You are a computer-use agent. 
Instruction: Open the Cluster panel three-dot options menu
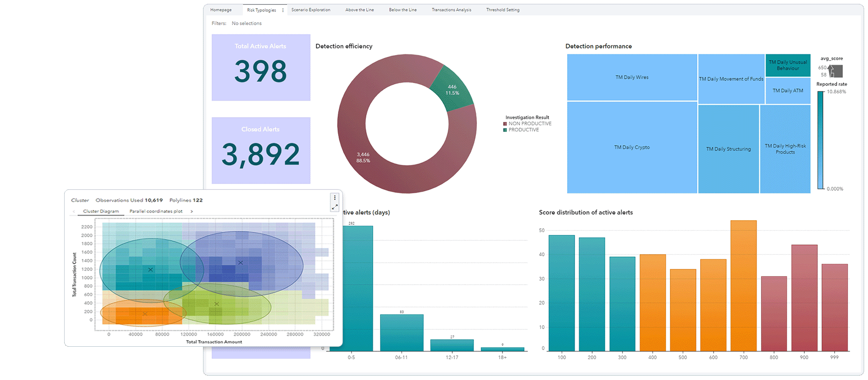point(335,198)
